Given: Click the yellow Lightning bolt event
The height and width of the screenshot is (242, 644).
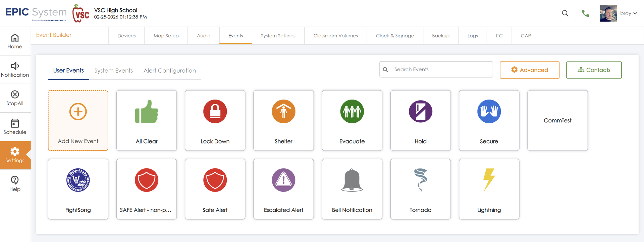Looking at the screenshot, I should tap(489, 180).
